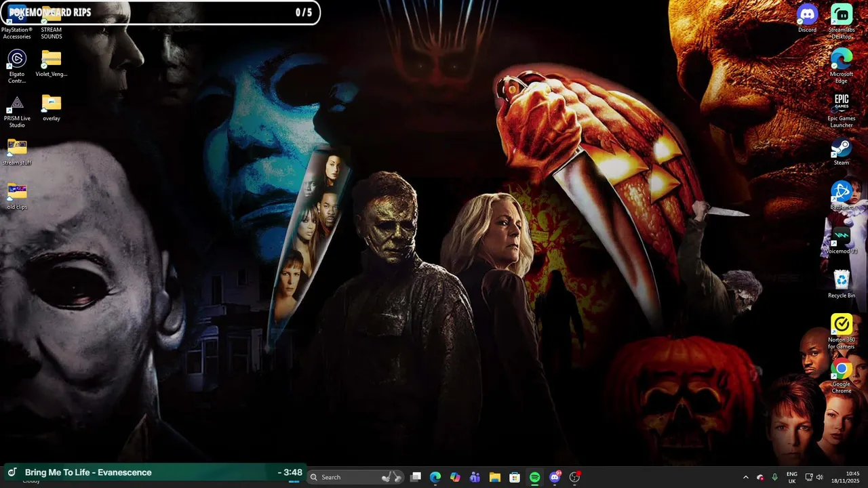
Task: Launch PRISM Live Studio shortcut
Action: (x=17, y=111)
